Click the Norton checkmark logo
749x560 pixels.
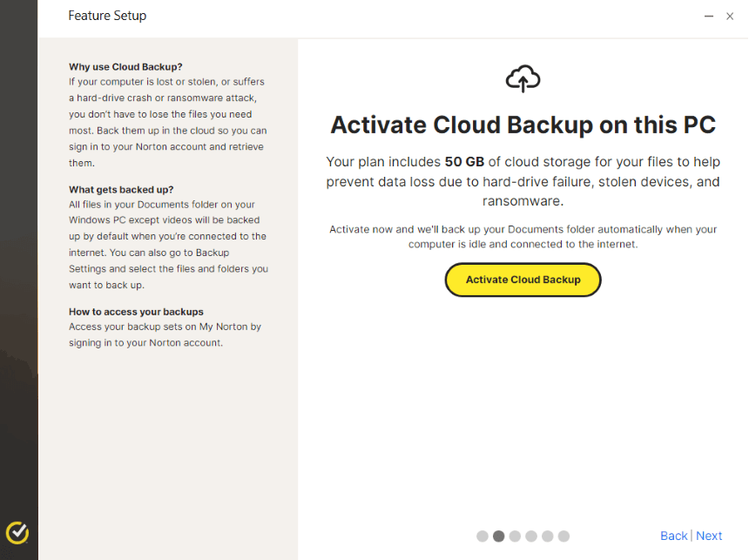point(17,533)
